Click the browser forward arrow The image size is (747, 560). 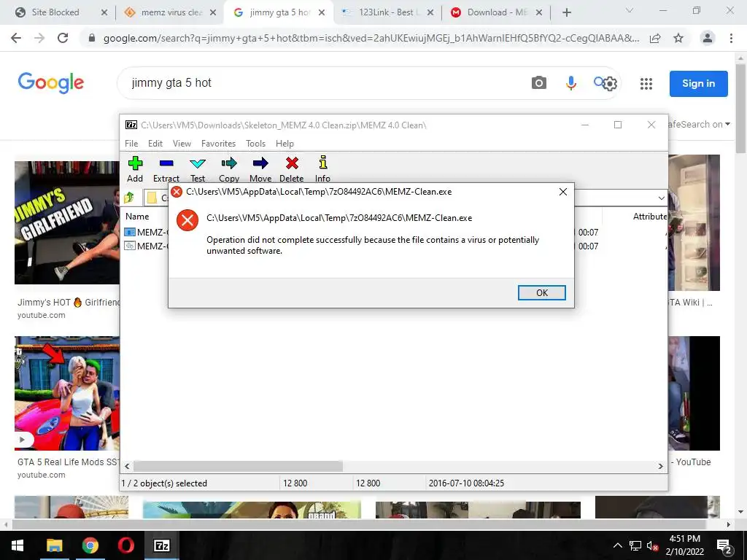[39, 38]
